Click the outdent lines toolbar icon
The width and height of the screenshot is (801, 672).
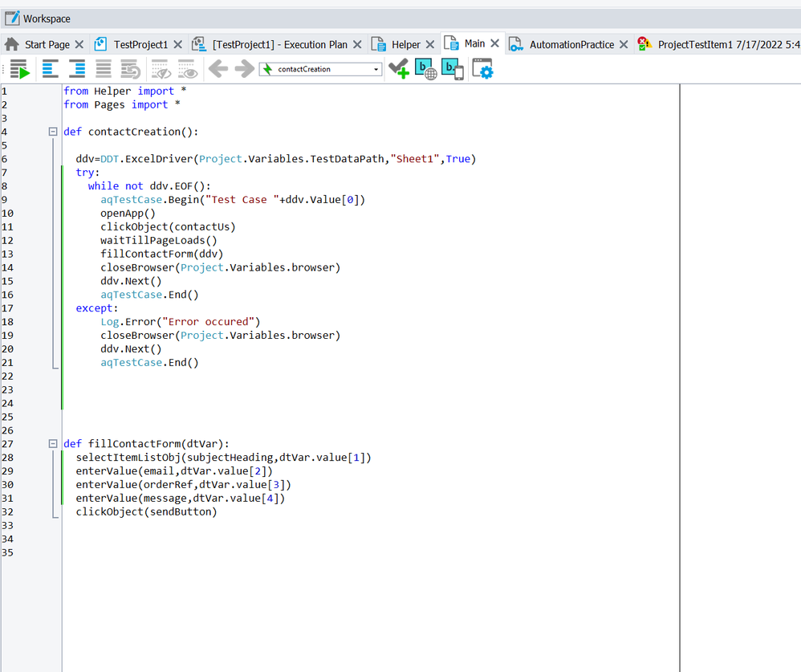pyautogui.click(x=51, y=70)
